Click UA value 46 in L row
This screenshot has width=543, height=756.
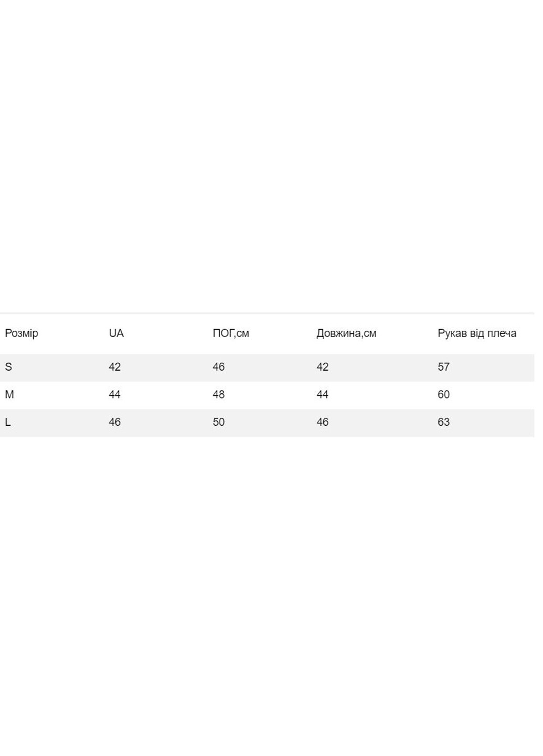[114, 422]
